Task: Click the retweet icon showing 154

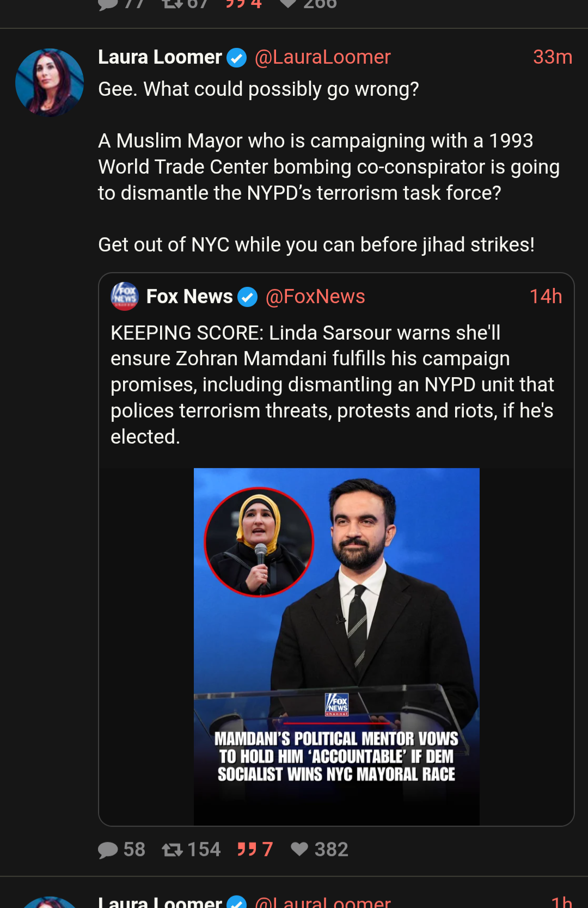Action: pyautogui.click(x=172, y=850)
